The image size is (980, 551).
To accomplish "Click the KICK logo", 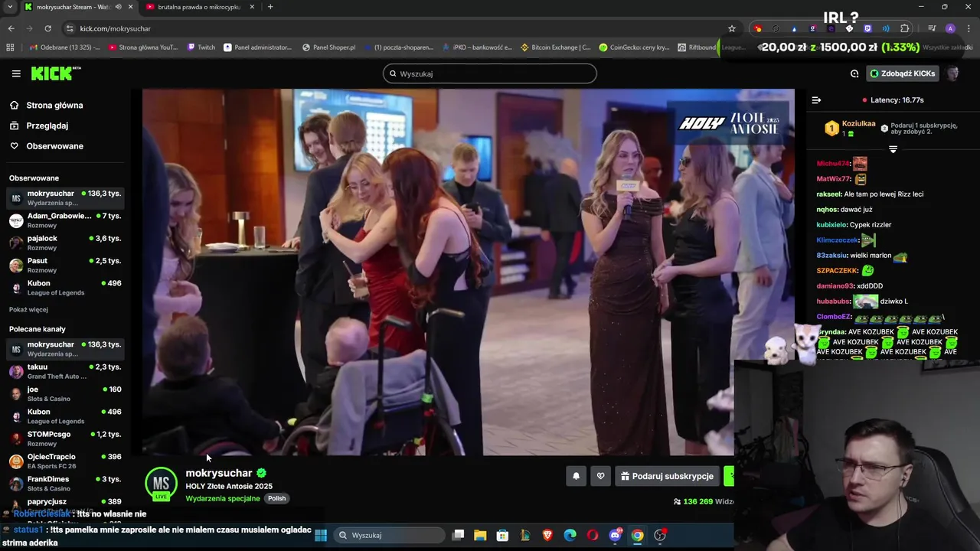I will tap(55, 73).
